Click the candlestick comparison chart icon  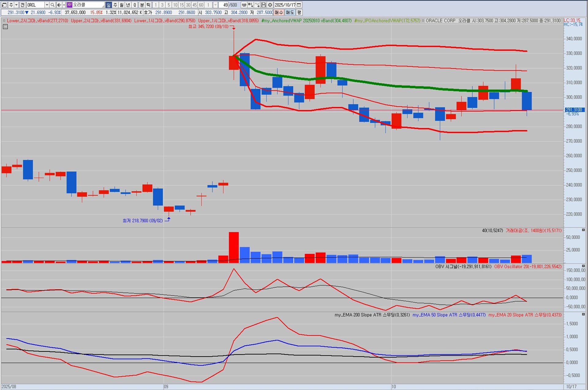251,5
